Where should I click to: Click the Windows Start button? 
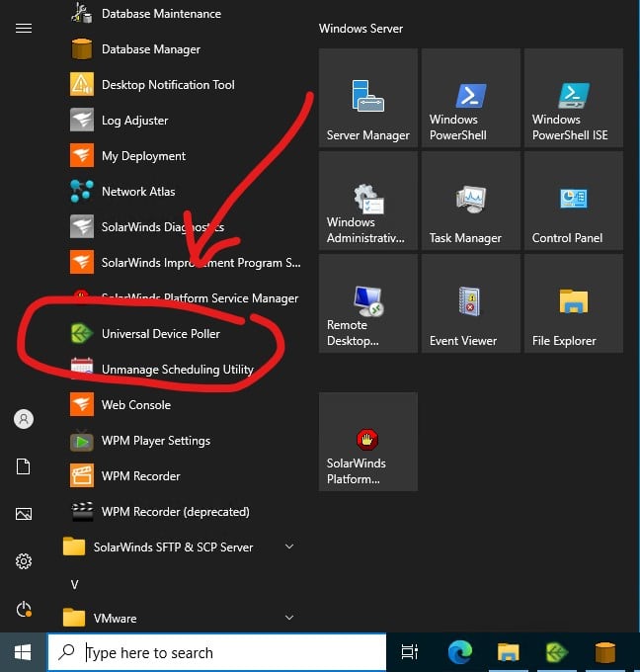[x=23, y=652]
